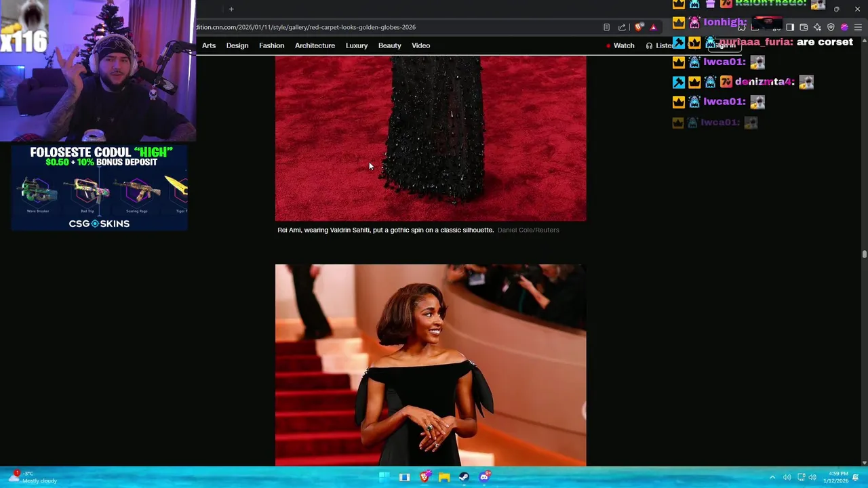Open the notification bell in the tray
The image size is (868, 488).
(x=856, y=477)
